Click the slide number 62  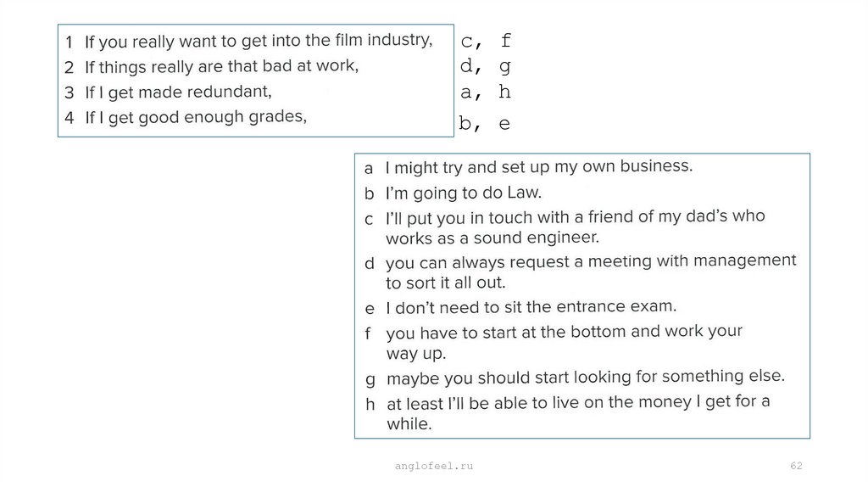point(796,467)
